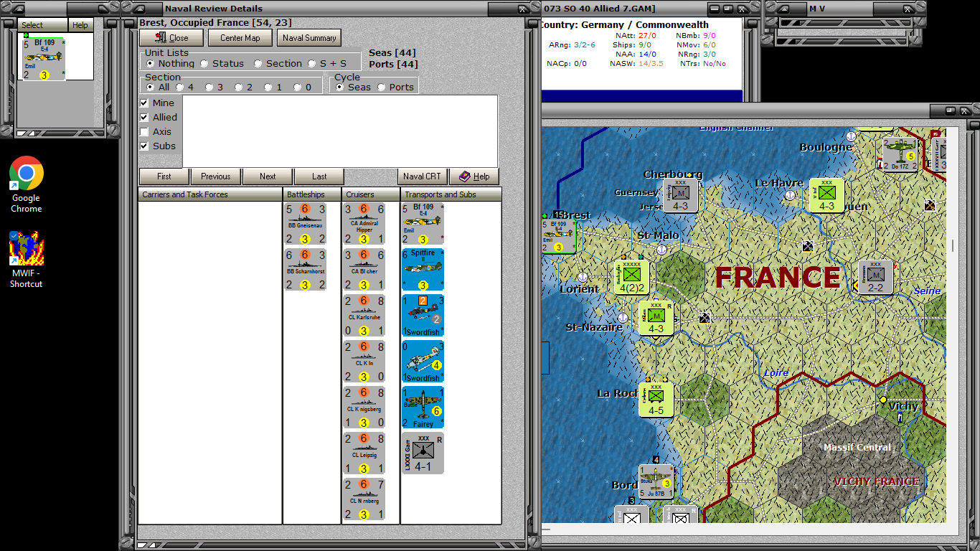Click the 4-1 garrison unit counter

423,453
